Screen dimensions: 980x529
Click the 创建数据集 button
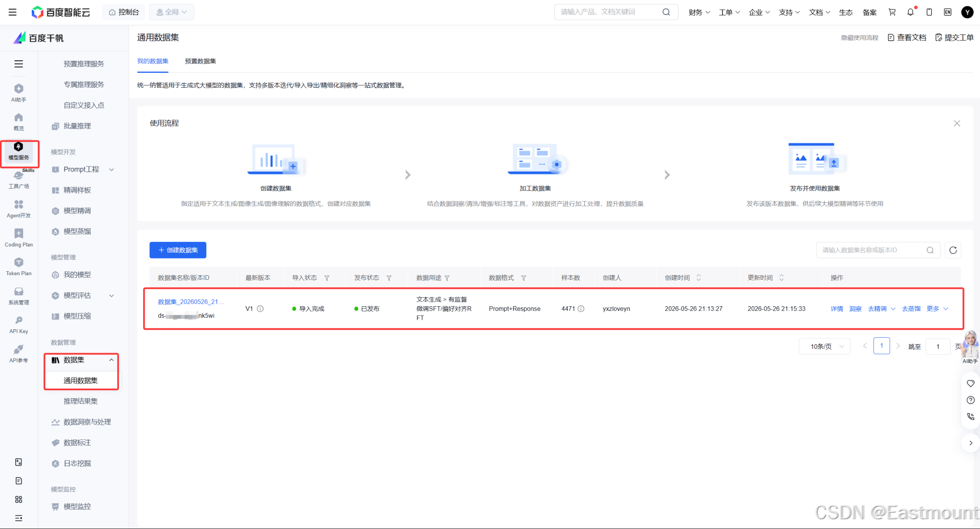click(178, 250)
